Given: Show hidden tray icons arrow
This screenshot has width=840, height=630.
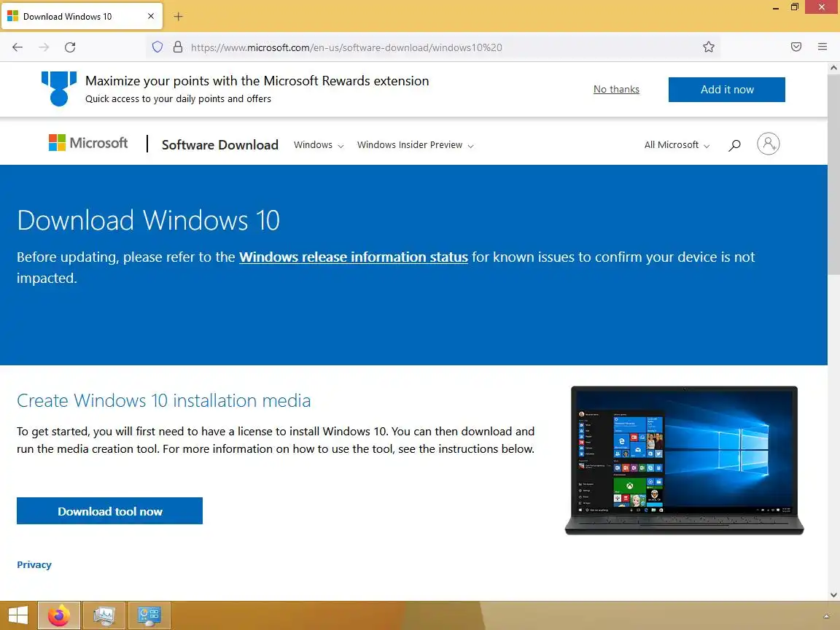Looking at the screenshot, I should (x=827, y=616).
